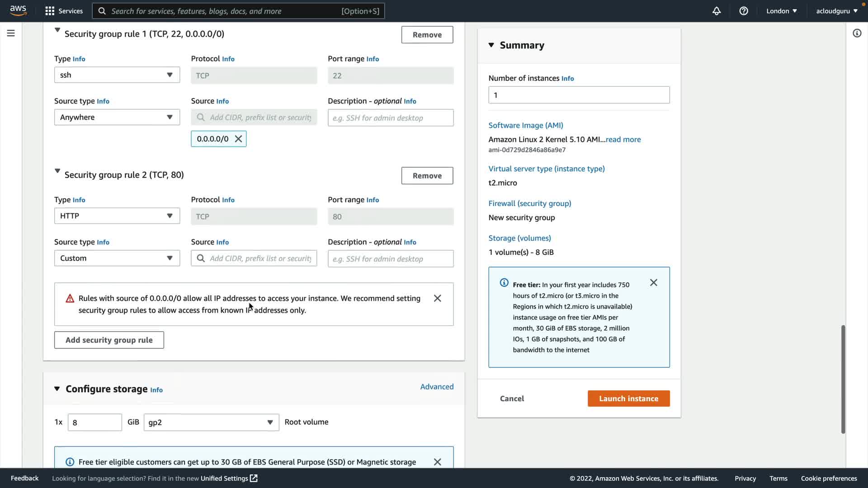868x488 pixels.
Task: Click the Number of instances field
Action: pyautogui.click(x=579, y=95)
